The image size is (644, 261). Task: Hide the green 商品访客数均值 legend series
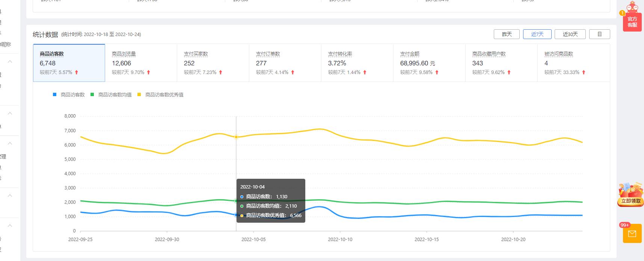[111, 95]
